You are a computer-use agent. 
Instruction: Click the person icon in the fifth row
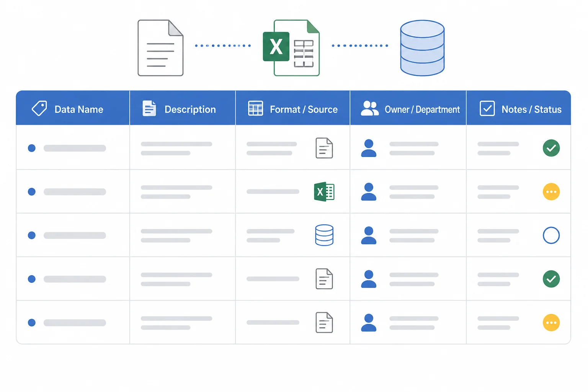[369, 323]
